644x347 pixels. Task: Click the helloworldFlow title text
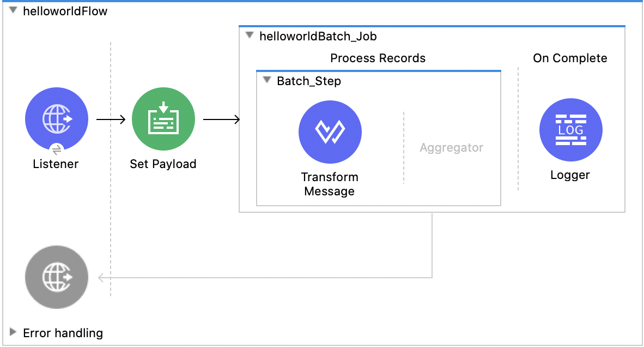point(65,11)
